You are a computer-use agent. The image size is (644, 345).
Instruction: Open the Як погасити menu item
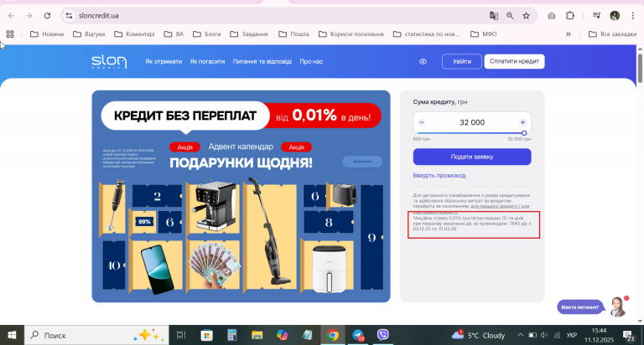pyautogui.click(x=207, y=61)
